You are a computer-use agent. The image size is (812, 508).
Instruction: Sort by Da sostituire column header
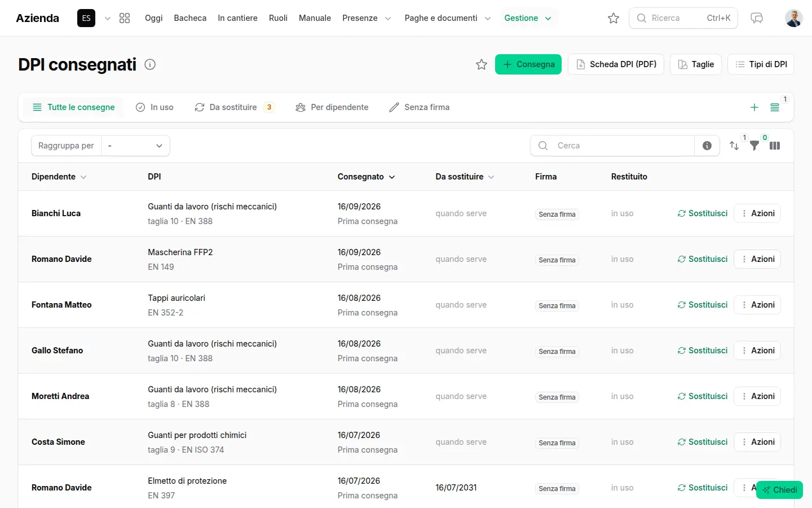[465, 177]
